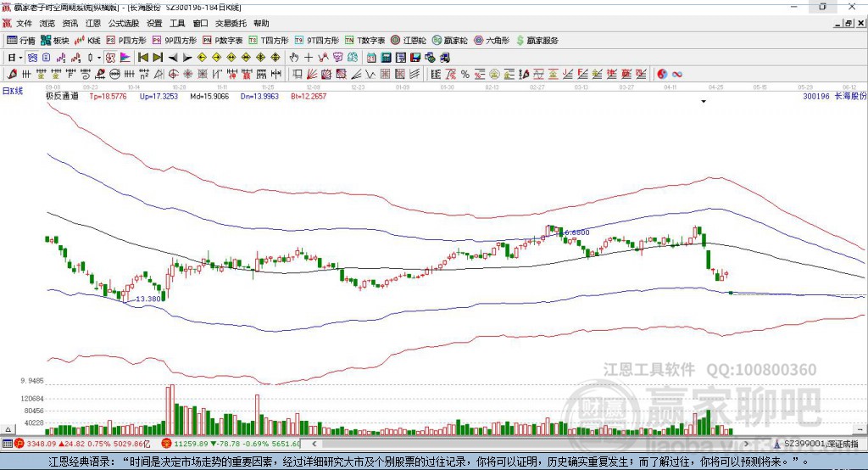The image size is (868, 470).
Task: Open the T数字表 tool
Action: (x=364, y=41)
